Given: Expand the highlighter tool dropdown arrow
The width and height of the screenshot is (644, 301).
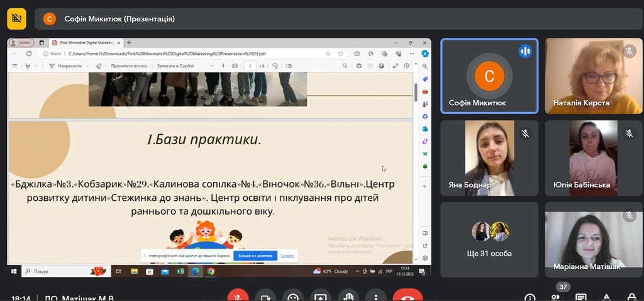Looking at the screenshot, I should (36, 65).
